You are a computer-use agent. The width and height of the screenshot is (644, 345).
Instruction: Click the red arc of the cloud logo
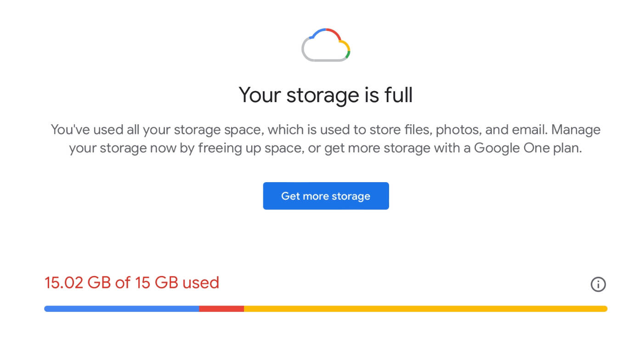pos(333,33)
